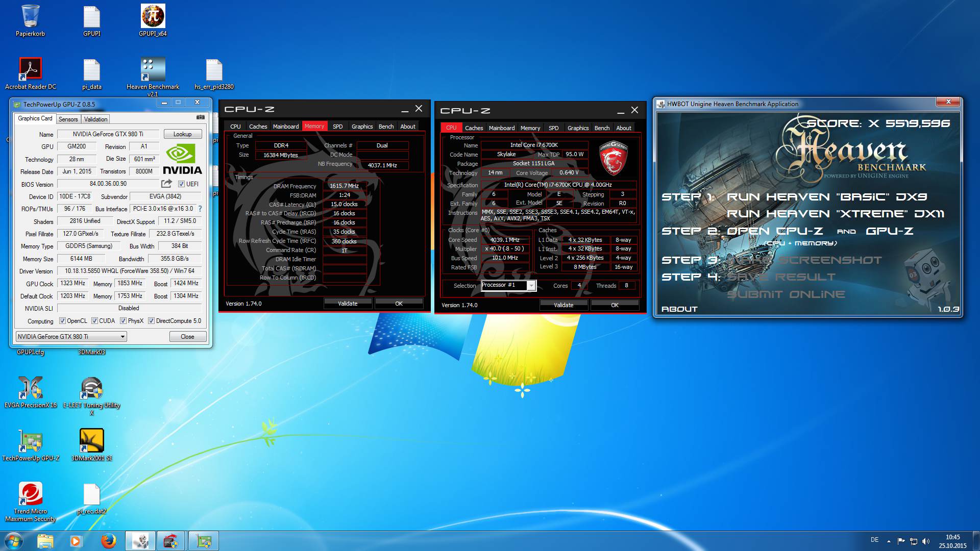
Task: Click the bus interface question mark icon
Action: [200, 209]
